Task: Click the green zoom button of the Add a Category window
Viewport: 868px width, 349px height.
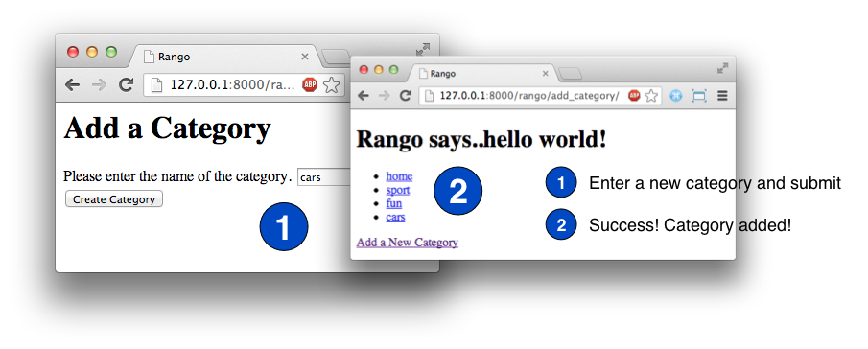Action: (111, 52)
